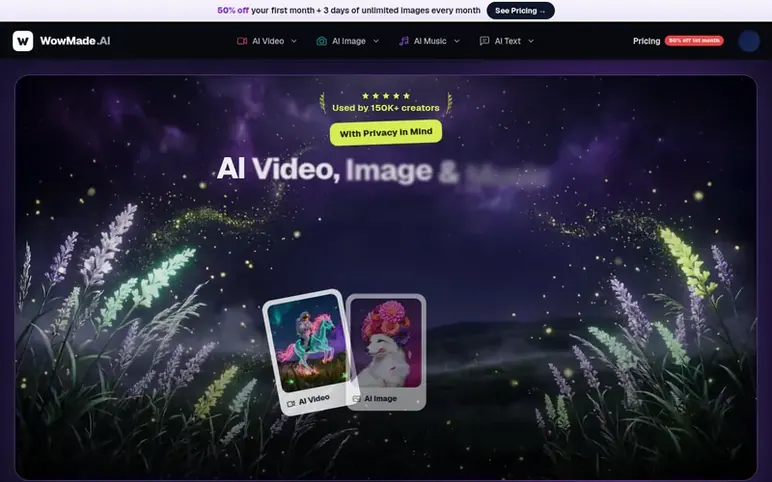772x482 pixels.
Task: Click the With Privacy in Mind badge
Action: tap(386, 132)
